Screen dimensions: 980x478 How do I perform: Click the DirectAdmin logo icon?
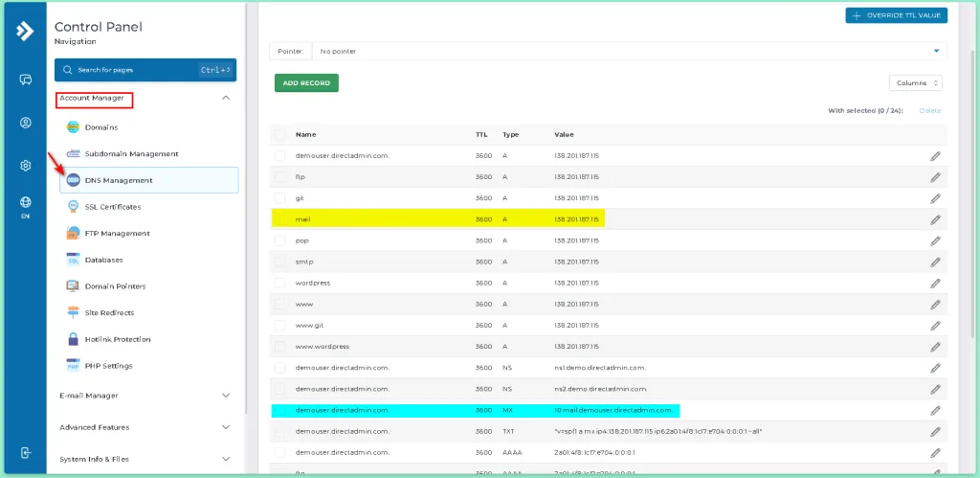(x=24, y=31)
